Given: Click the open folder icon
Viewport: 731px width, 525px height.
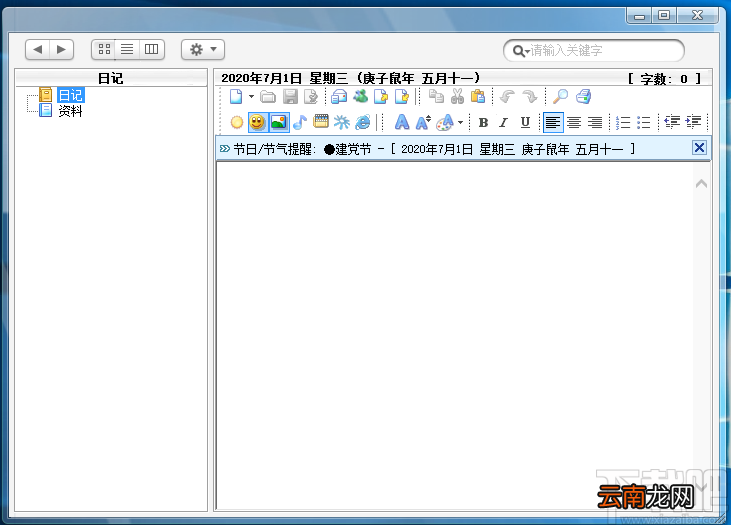Looking at the screenshot, I should (268, 97).
